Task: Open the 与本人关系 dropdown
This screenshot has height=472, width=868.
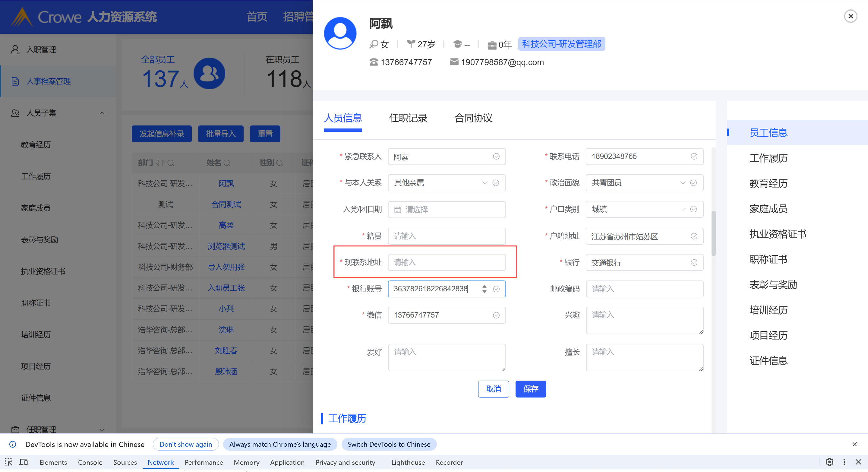Action: (x=485, y=183)
